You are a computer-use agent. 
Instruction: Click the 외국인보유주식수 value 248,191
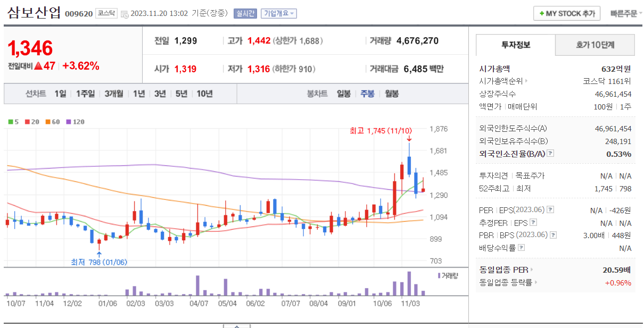(618, 141)
